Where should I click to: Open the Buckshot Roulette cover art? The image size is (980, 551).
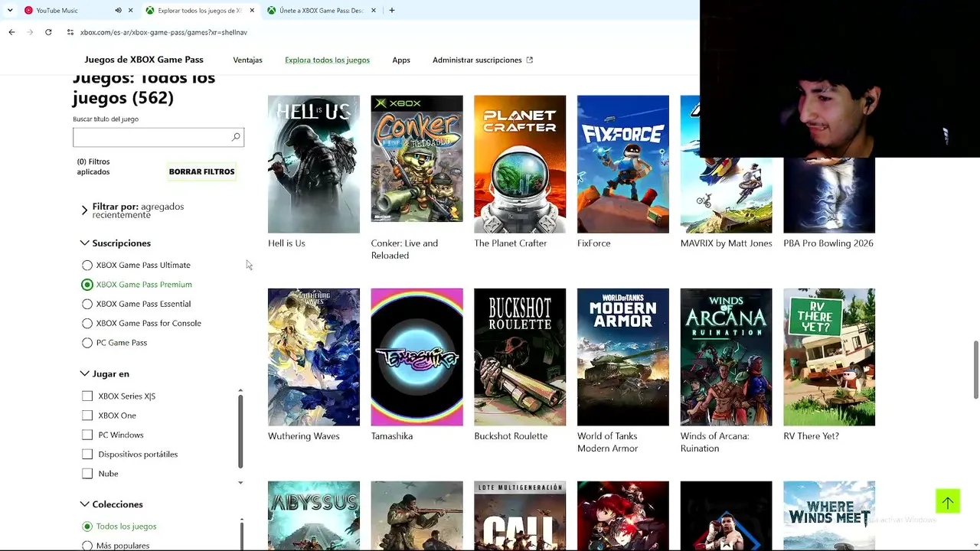point(520,357)
